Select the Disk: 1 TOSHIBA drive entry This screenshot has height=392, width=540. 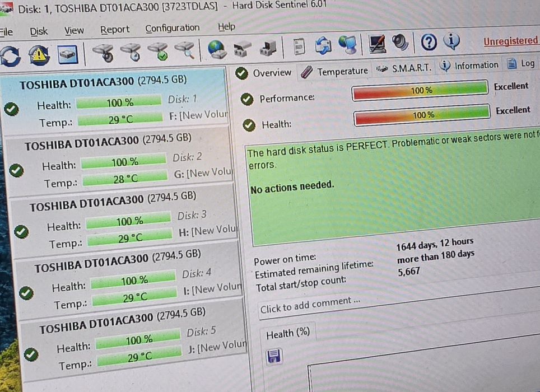(x=114, y=100)
